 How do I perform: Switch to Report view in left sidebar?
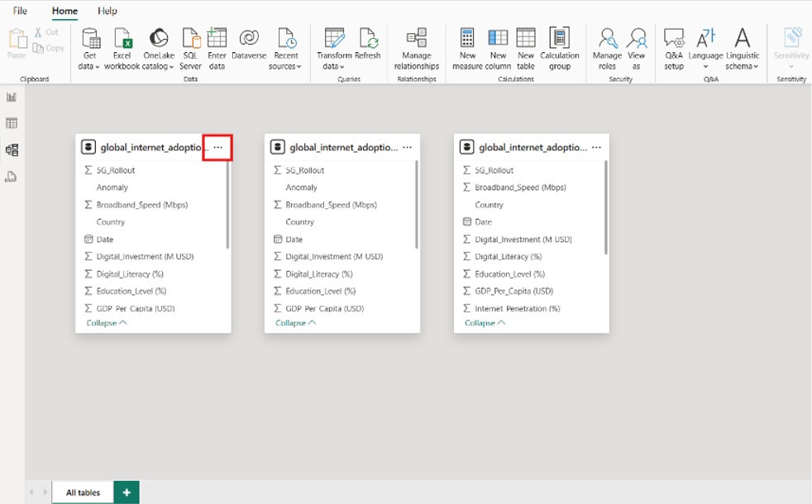click(12, 97)
